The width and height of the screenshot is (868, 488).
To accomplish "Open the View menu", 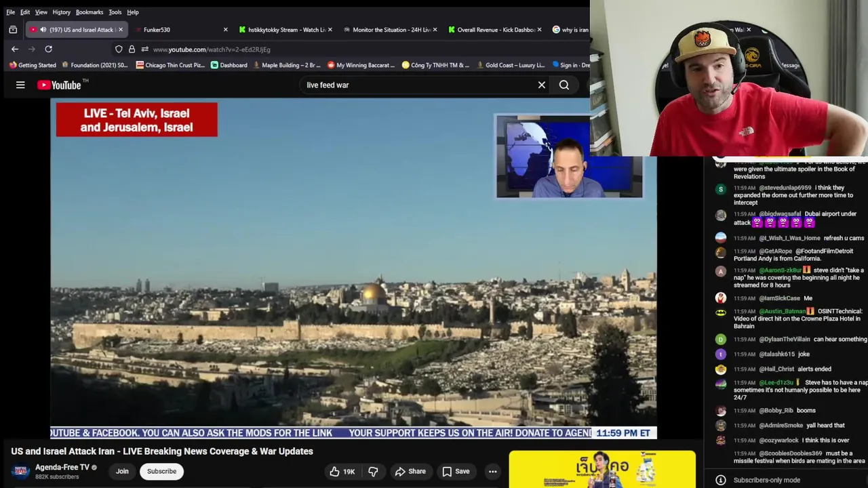I will [x=41, y=12].
